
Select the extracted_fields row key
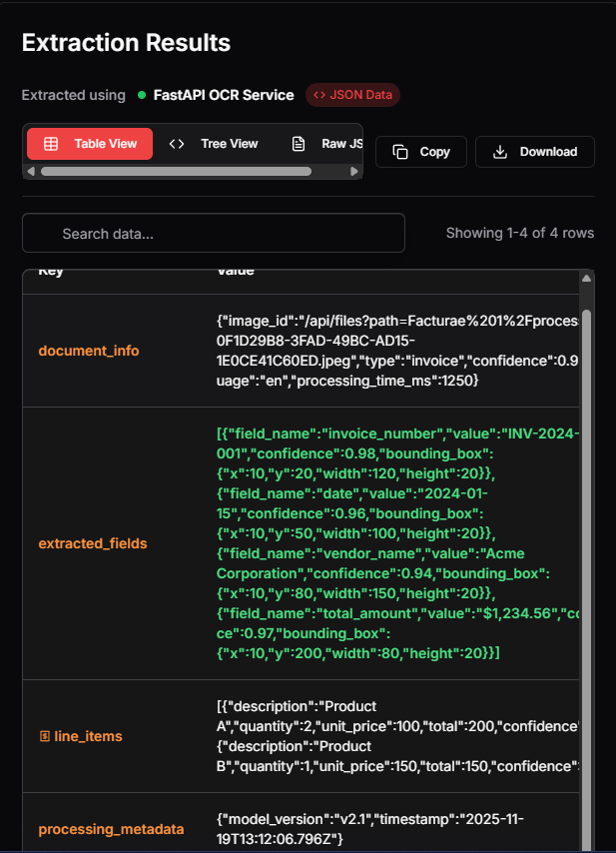click(93, 543)
